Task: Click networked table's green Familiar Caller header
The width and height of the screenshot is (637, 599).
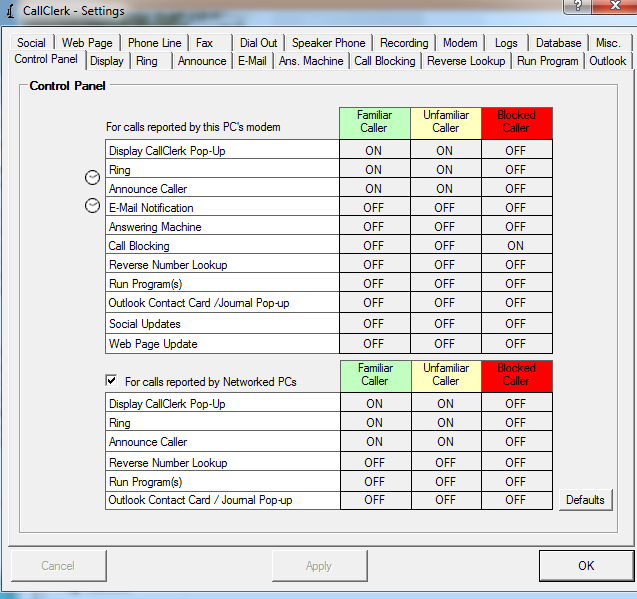Action: [375, 375]
